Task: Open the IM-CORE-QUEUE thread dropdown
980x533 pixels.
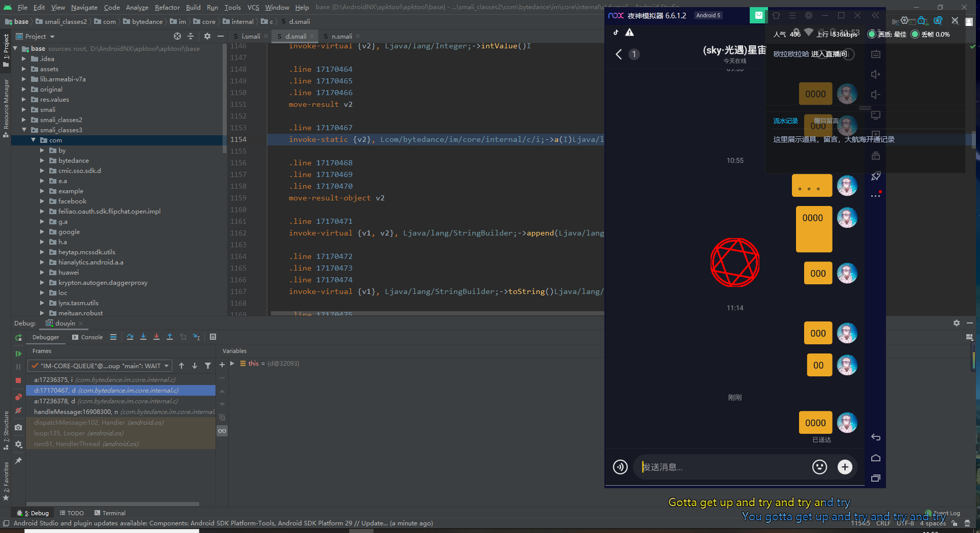Action: pos(100,366)
